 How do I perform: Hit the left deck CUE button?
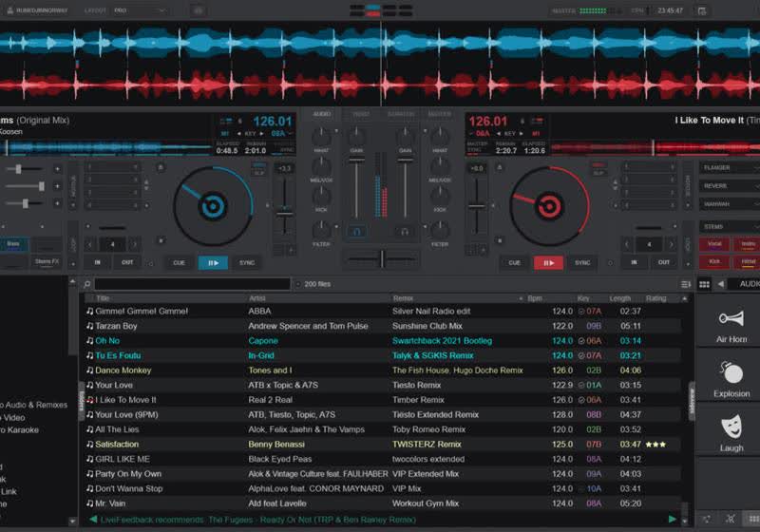(179, 262)
